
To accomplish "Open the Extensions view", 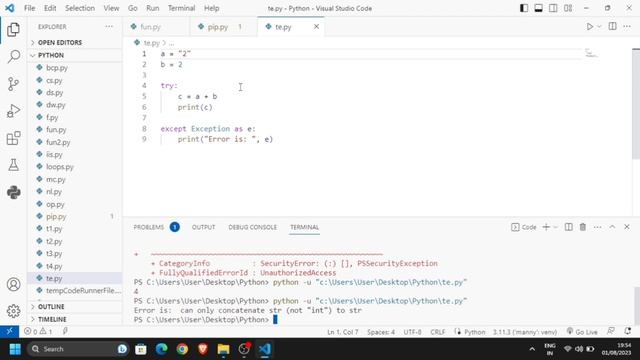I will pyautogui.click(x=13, y=138).
